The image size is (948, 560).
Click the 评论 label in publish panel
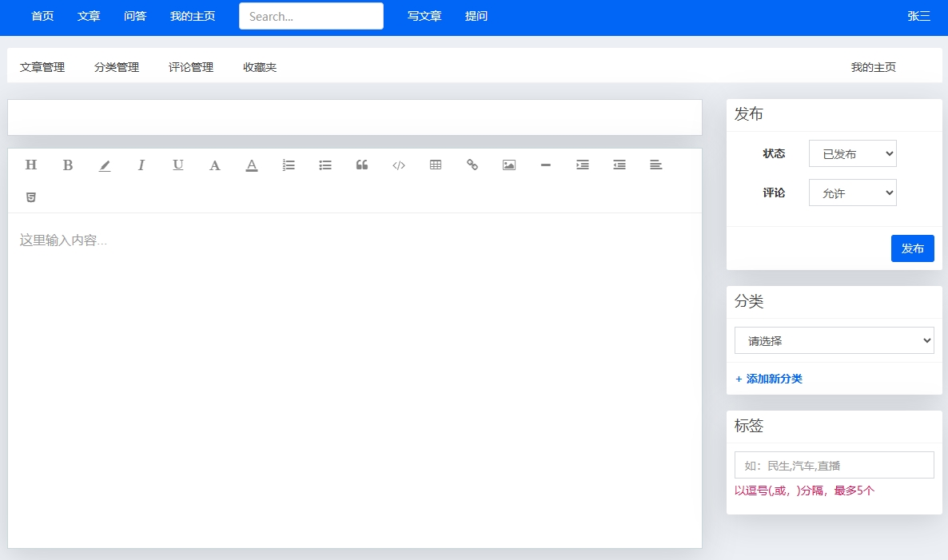tap(773, 193)
